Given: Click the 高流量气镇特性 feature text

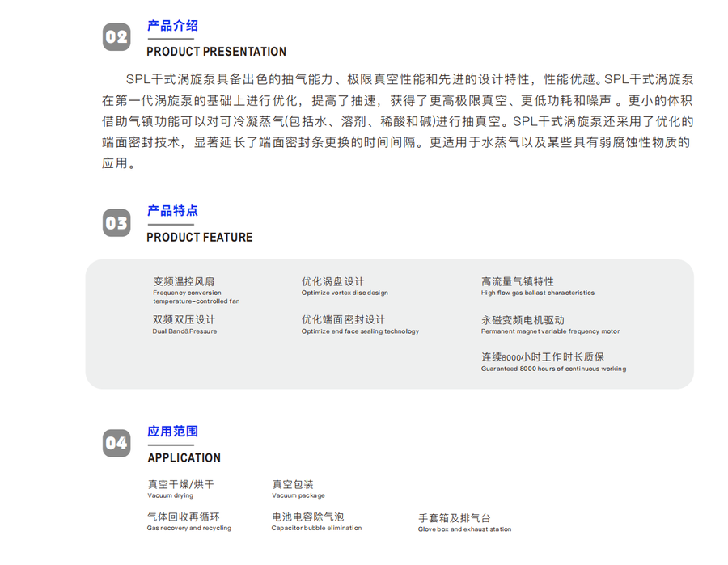Looking at the screenshot, I should (518, 281).
